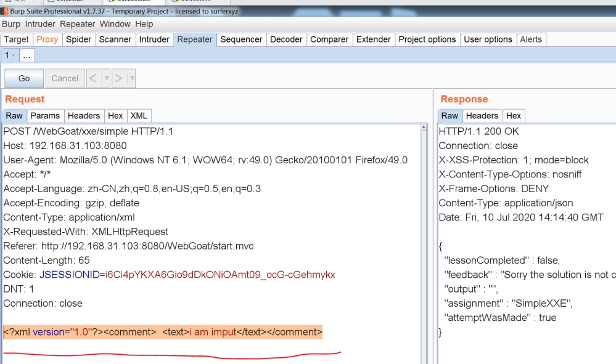This screenshot has height=364, width=616.
Task: Click the request editor scrollbar up arrow
Action: 424,127
